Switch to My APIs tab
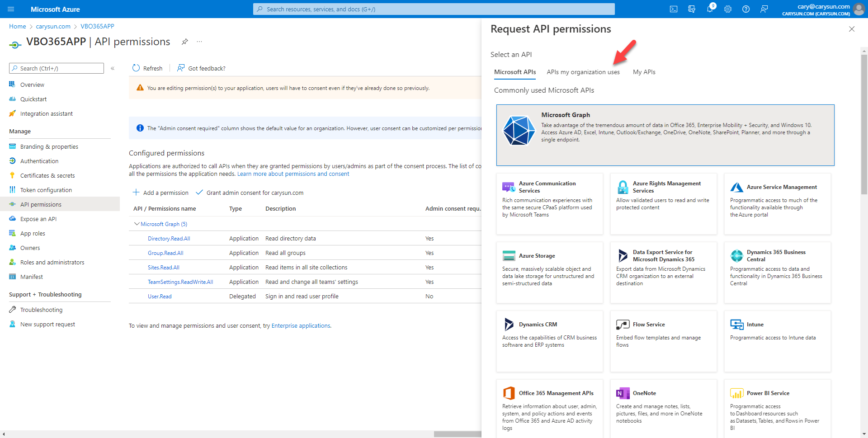 click(x=644, y=72)
